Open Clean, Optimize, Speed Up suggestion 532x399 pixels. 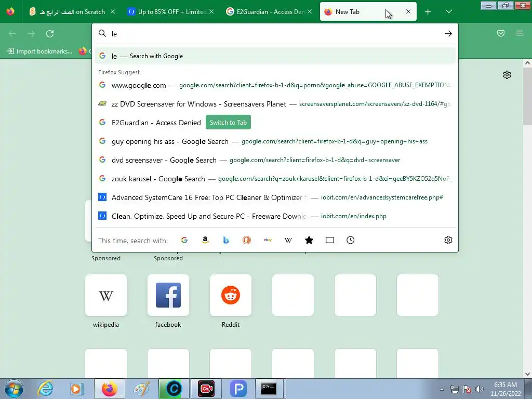tap(275, 216)
